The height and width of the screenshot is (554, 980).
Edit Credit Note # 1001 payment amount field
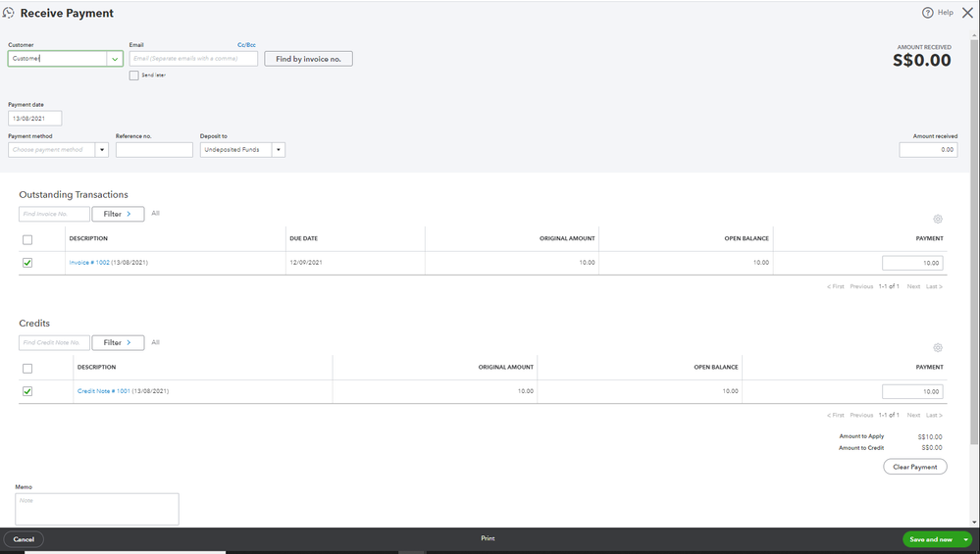tap(912, 391)
